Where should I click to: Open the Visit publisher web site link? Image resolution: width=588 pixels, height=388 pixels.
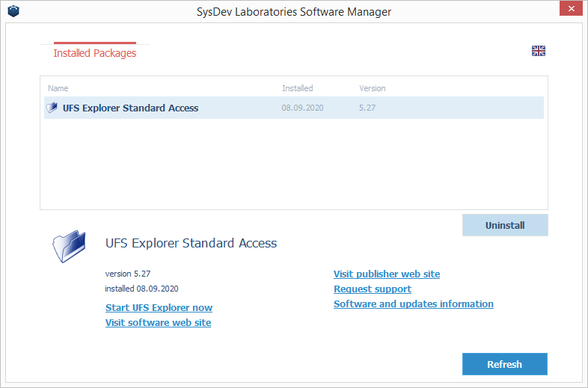pos(387,274)
